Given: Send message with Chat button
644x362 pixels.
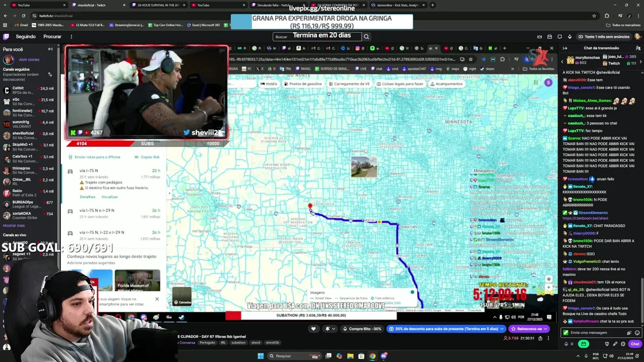Looking at the screenshot, I should [x=635, y=344].
